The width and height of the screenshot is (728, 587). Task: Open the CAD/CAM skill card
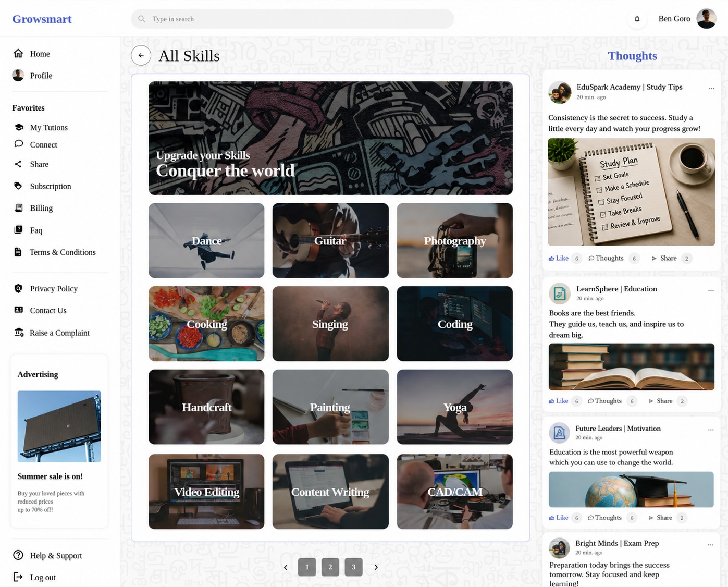pyautogui.click(x=455, y=492)
